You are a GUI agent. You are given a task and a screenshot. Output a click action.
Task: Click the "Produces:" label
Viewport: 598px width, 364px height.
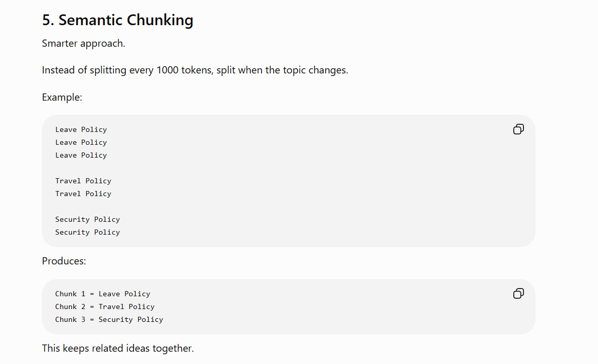tap(64, 261)
